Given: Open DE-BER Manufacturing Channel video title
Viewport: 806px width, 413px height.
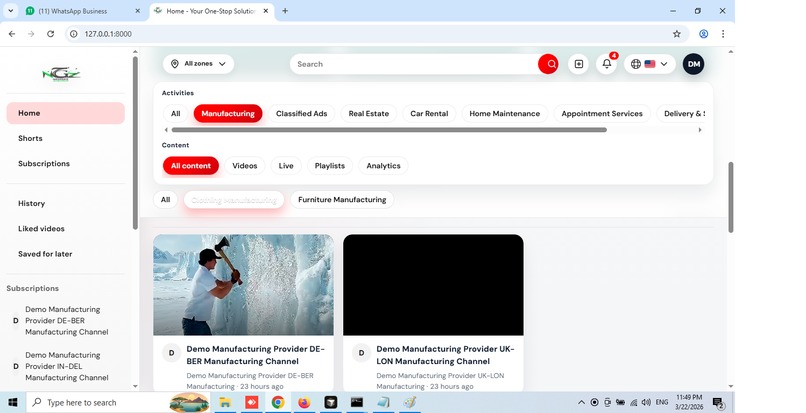Looking at the screenshot, I should (x=255, y=355).
